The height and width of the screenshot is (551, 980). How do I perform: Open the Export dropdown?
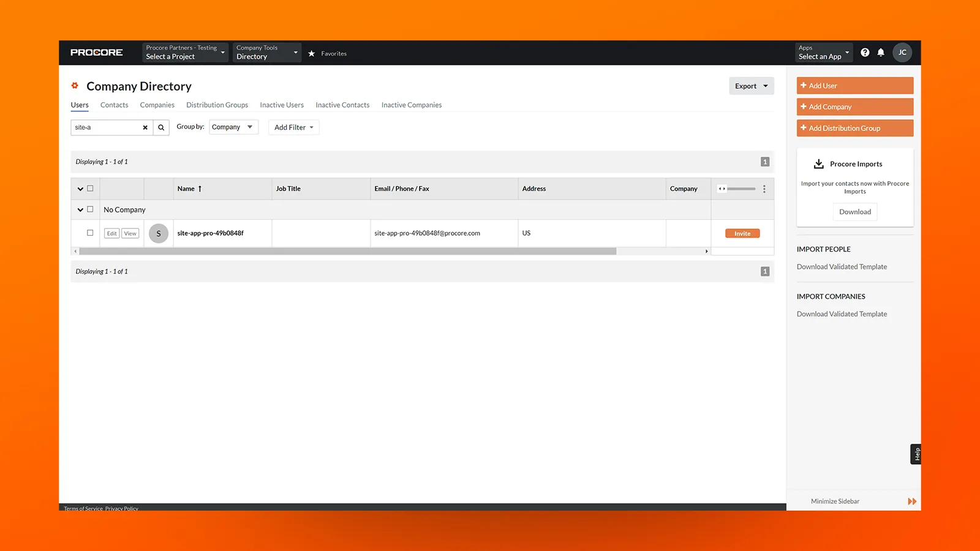click(752, 86)
